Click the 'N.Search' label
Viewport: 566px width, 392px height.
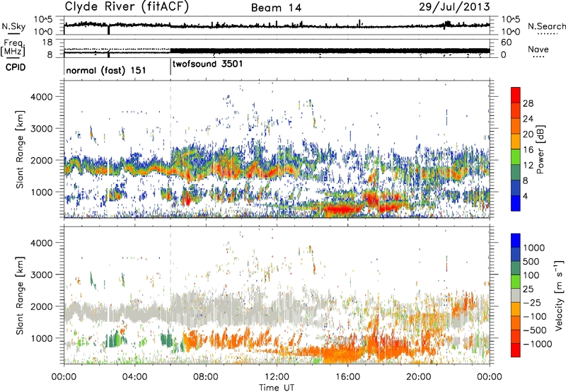coord(547,26)
